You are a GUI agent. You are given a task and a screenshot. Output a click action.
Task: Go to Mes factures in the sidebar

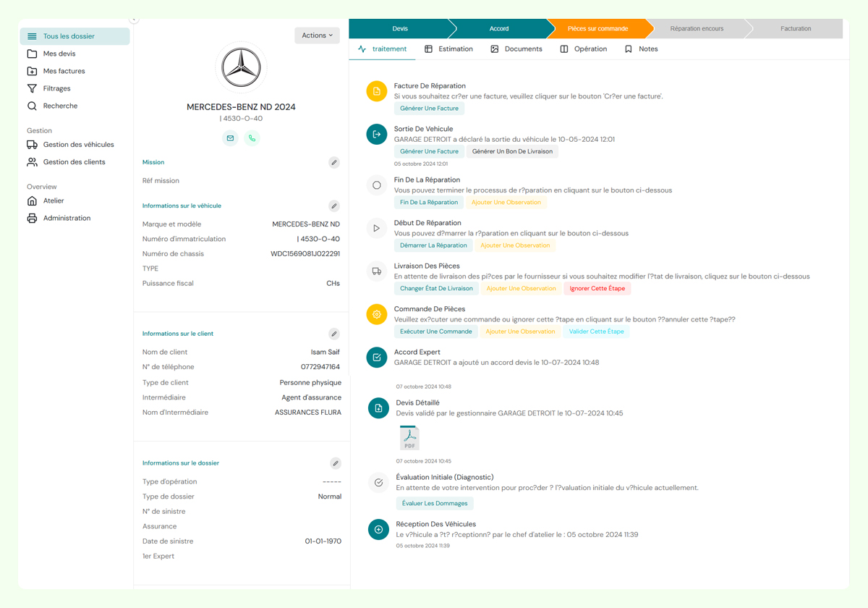(64, 71)
